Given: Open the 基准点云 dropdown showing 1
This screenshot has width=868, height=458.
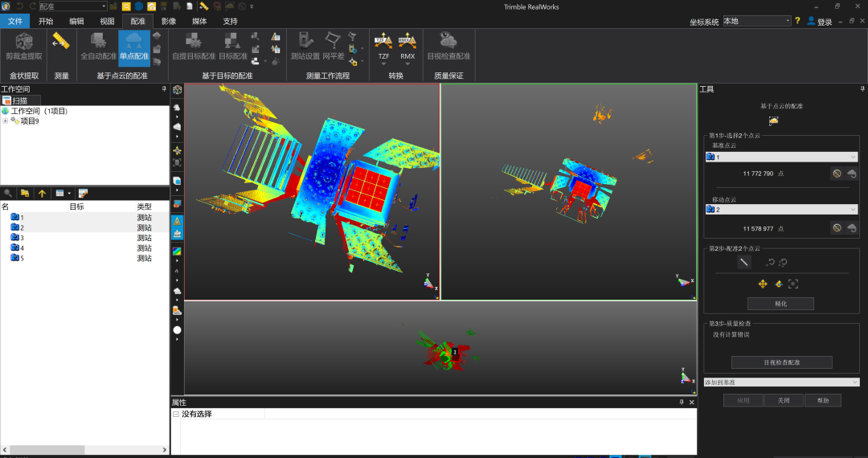Looking at the screenshot, I should 782,157.
